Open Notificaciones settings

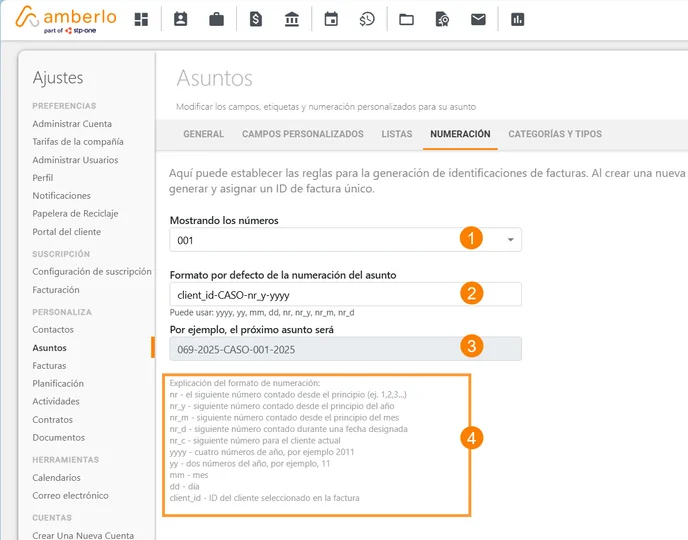point(61,196)
